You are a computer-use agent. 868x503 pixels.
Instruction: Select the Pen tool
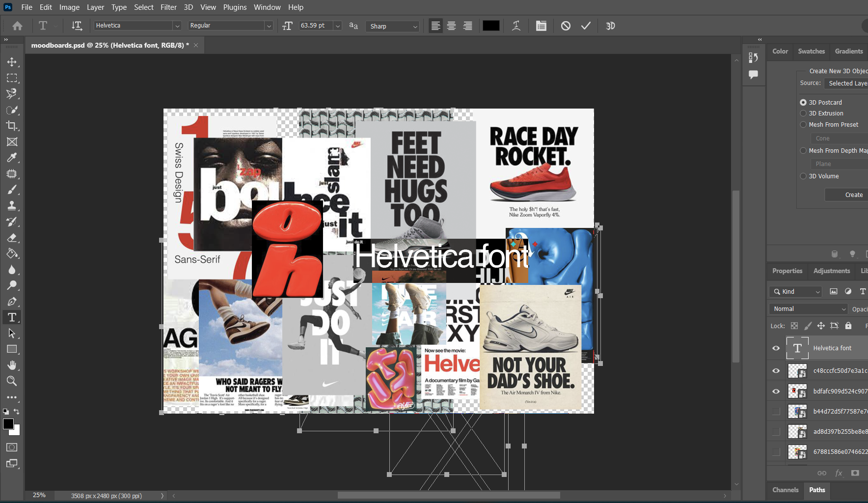(12, 302)
